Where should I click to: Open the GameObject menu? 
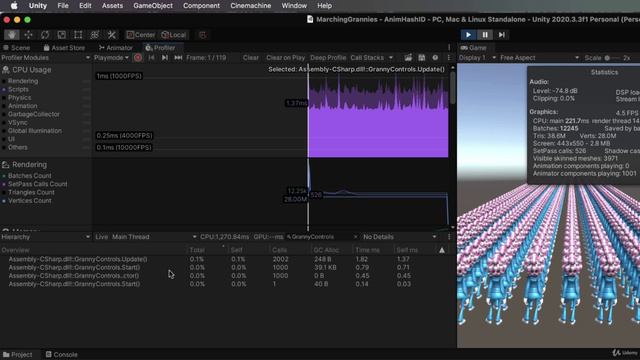coord(153,6)
